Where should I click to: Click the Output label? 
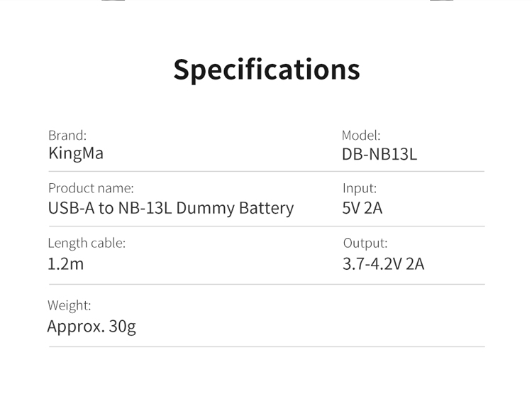tap(365, 243)
